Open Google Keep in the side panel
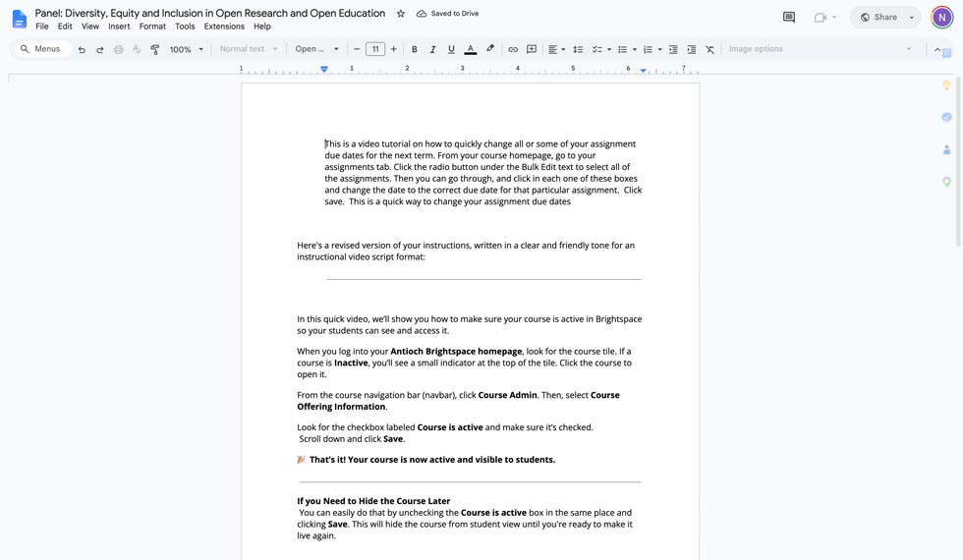Image resolution: width=963 pixels, height=560 pixels. pos(946,85)
